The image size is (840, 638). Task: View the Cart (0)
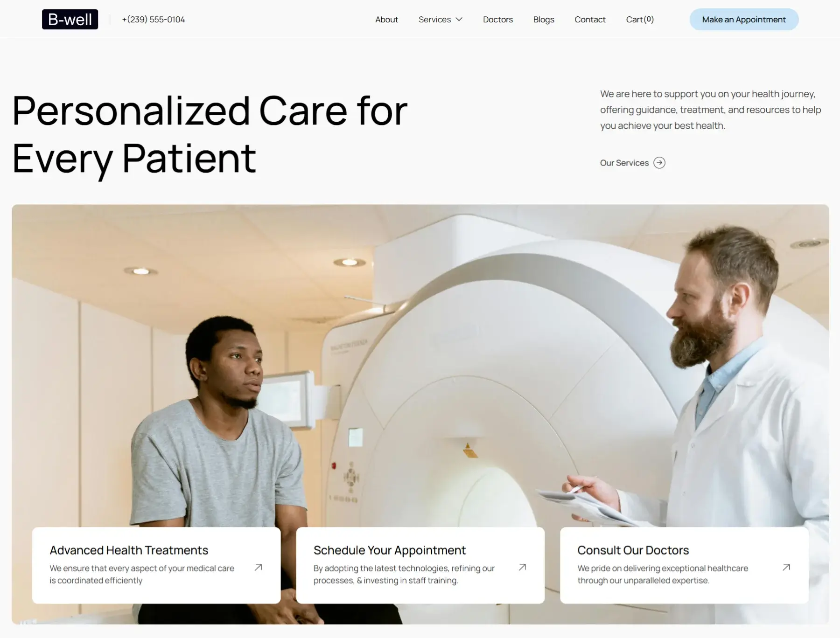click(x=640, y=20)
